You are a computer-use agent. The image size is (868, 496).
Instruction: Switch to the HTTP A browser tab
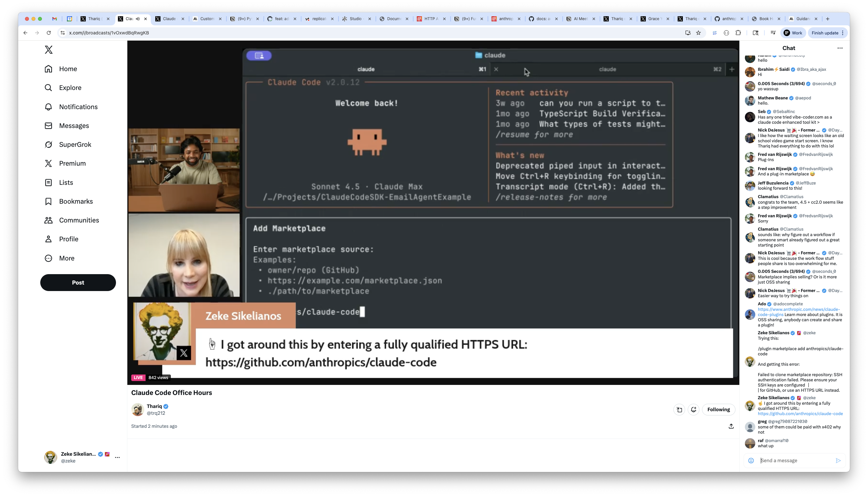[431, 19]
